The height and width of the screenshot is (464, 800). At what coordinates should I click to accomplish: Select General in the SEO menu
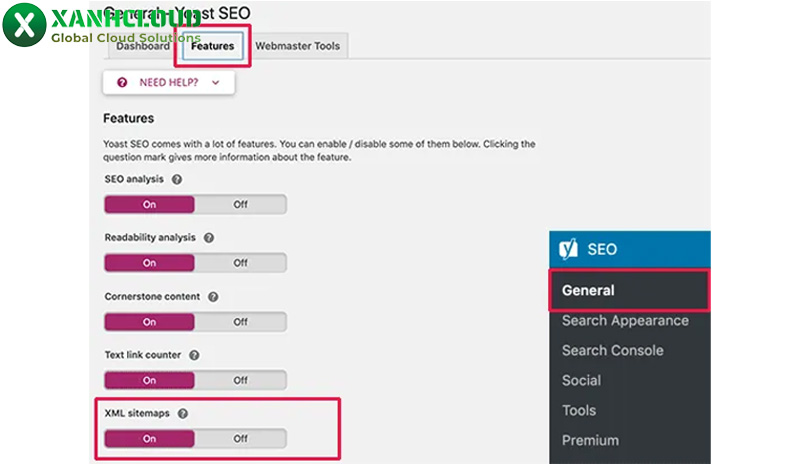tap(630, 290)
